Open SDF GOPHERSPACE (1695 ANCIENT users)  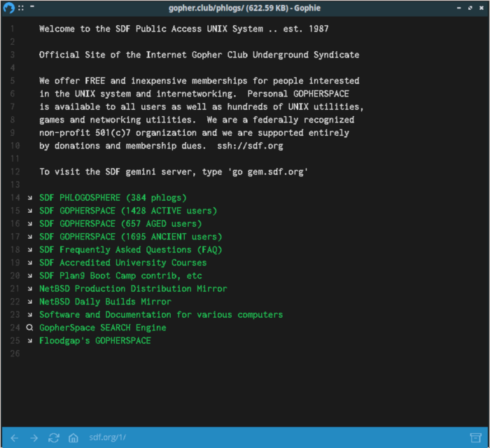131,237
